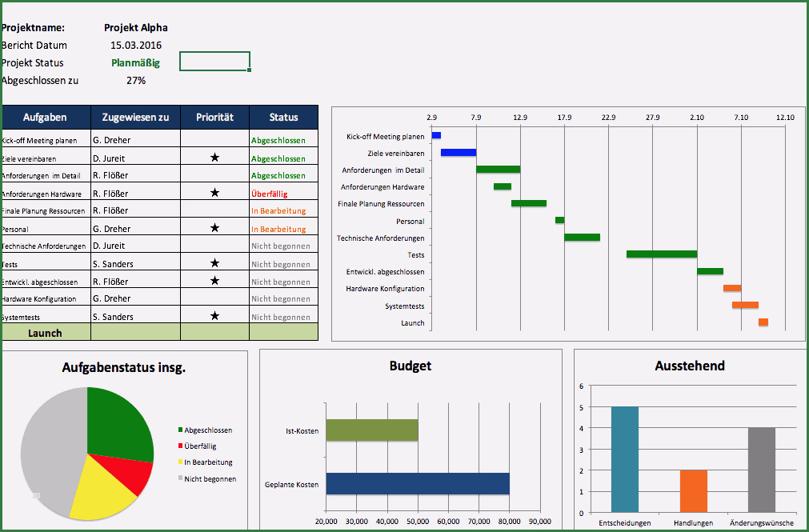The image size is (809, 532).
Task: Select the Aufgaben column header
Action: point(46,117)
